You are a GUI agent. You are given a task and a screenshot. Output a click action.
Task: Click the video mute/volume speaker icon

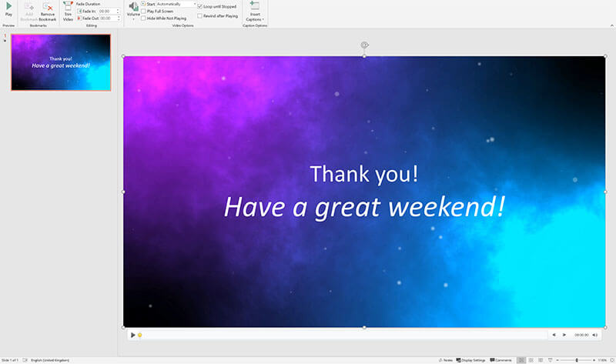594,335
